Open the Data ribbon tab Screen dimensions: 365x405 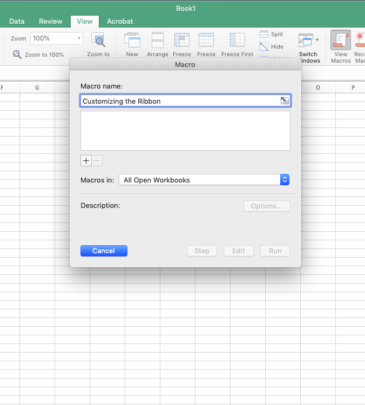pyautogui.click(x=17, y=21)
